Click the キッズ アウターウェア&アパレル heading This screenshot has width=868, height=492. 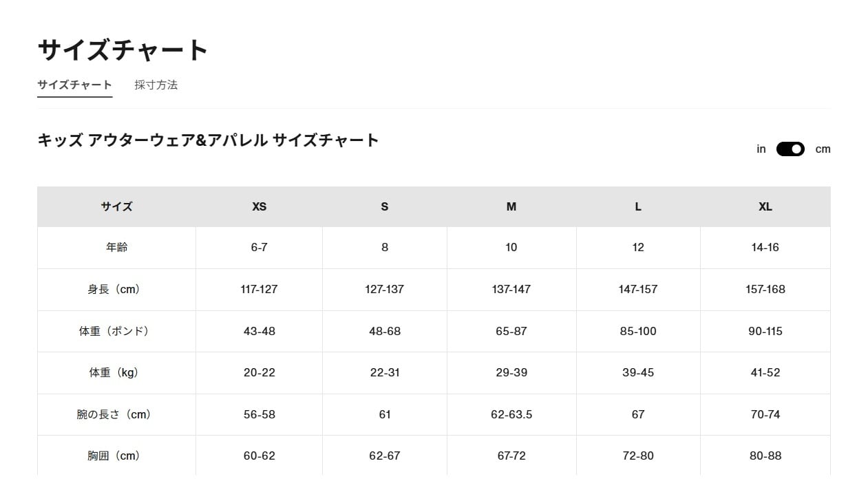tap(208, 140)
